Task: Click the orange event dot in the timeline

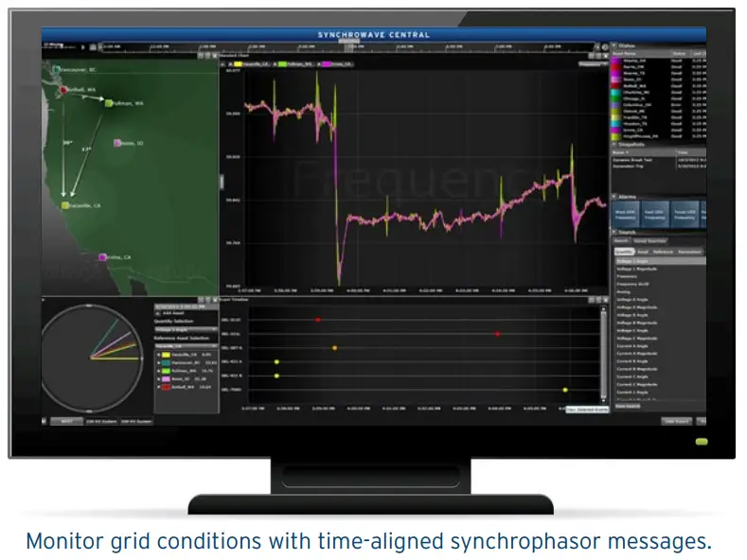Action: pyautogui.click(x=334, y=348)
